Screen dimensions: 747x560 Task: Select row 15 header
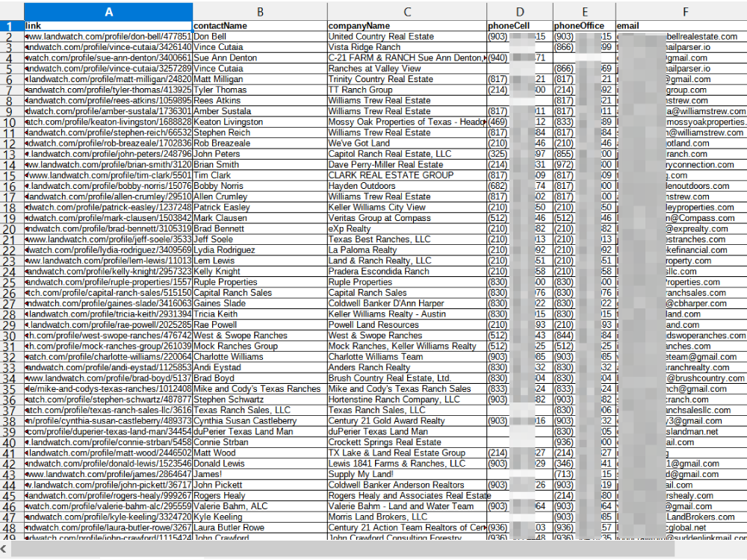point(11,175)
